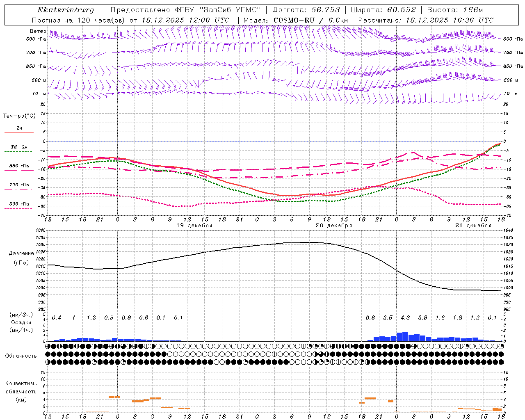Click the "21 декабря" date label

click(473, 226)
